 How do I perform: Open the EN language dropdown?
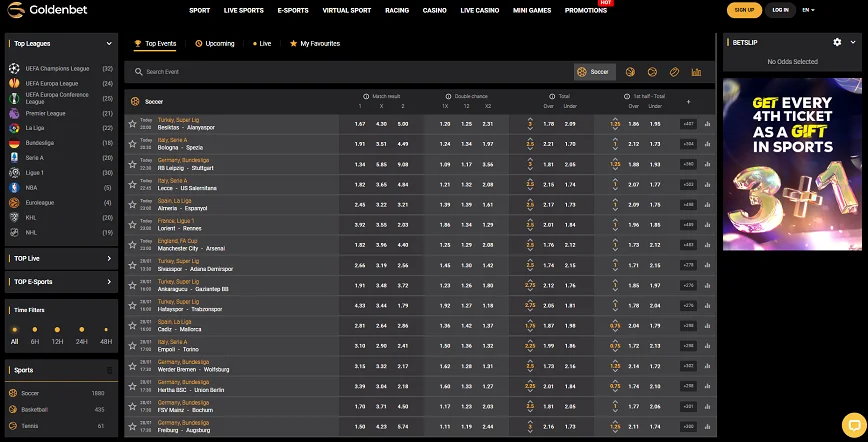click(808, 10)
